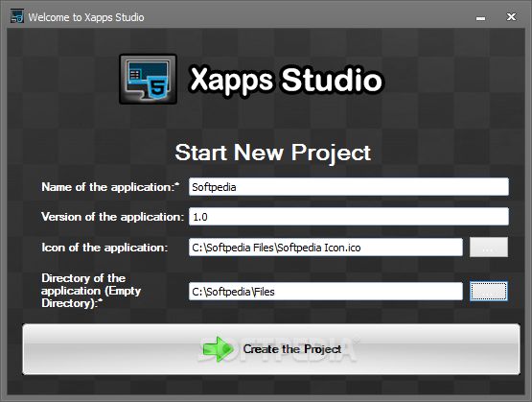Click the Xapps Studio title bar icon

click(17, 16)
